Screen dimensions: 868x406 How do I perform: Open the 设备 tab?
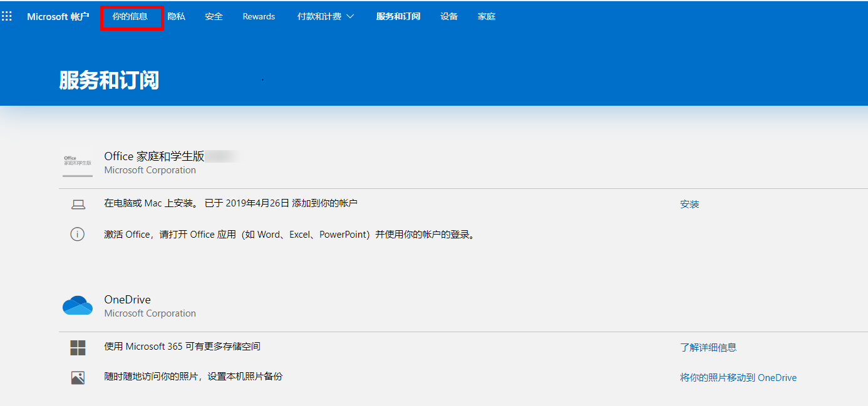click(448, 17)
